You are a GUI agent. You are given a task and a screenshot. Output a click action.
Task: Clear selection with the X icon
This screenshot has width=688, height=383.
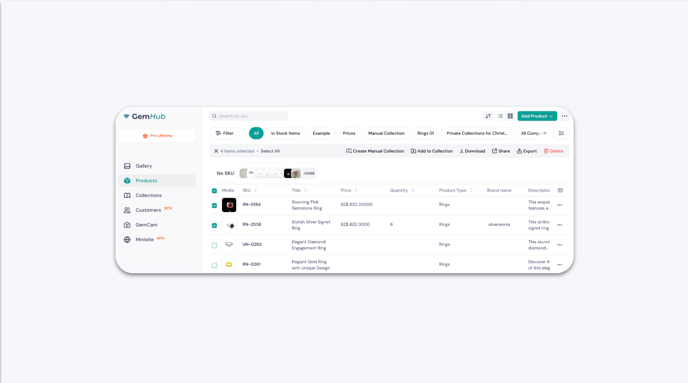tap(216, 151)
